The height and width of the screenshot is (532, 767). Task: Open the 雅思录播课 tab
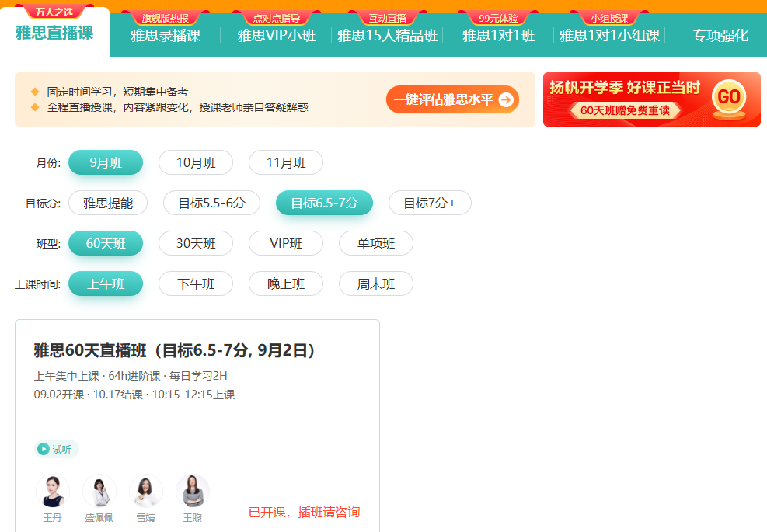click(166, 35)
